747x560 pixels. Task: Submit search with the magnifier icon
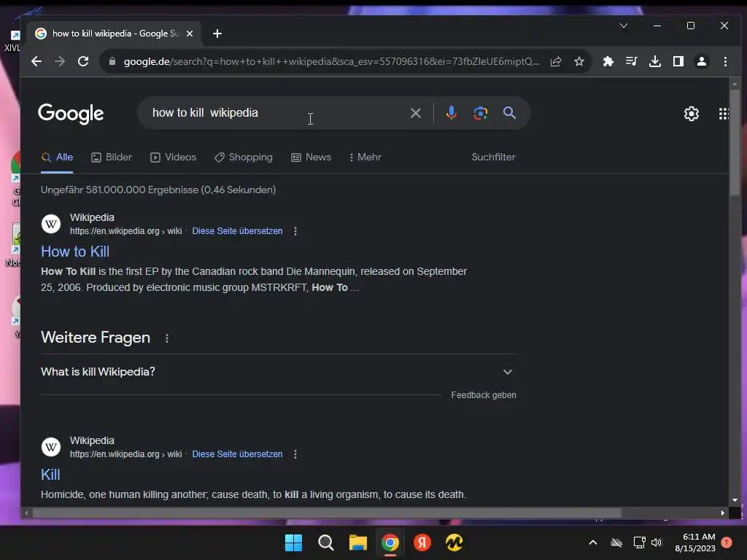pyautogui.click(x=509, y=113)
